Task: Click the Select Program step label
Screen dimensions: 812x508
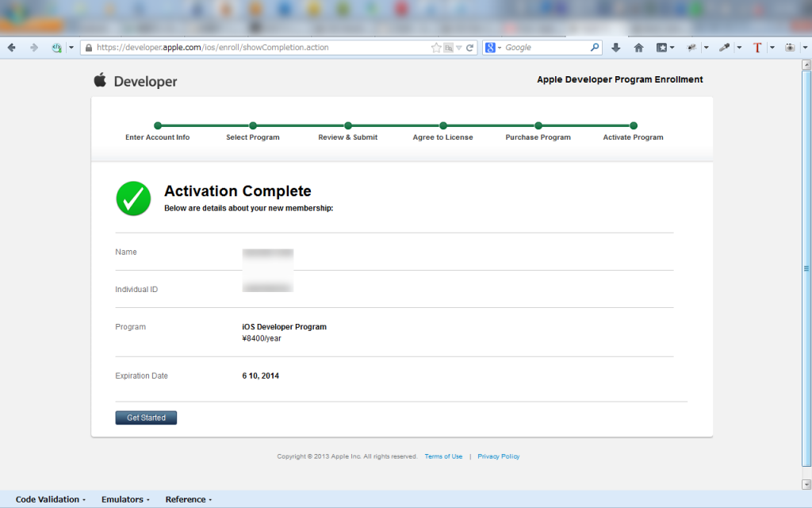Action: coord(253,137)
